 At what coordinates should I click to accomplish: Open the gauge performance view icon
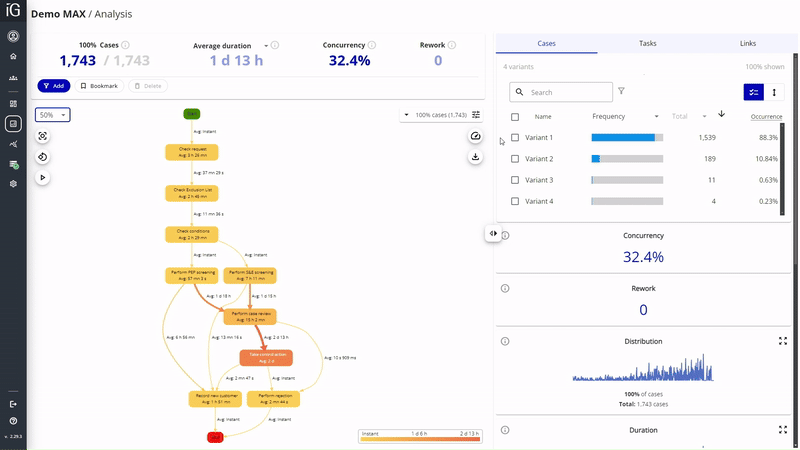pyautogui.click(x=475, y=136)
